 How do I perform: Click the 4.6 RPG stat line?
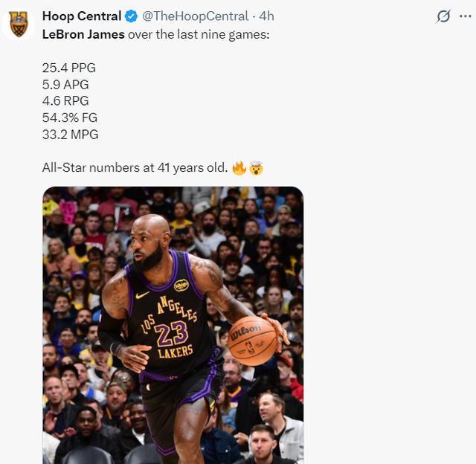[65, 100]
